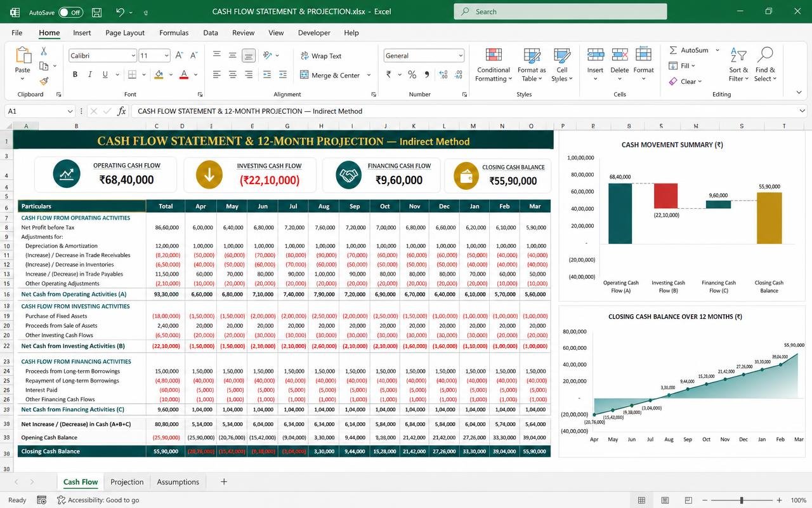Click the Percent Style icon

coord(412,75)
